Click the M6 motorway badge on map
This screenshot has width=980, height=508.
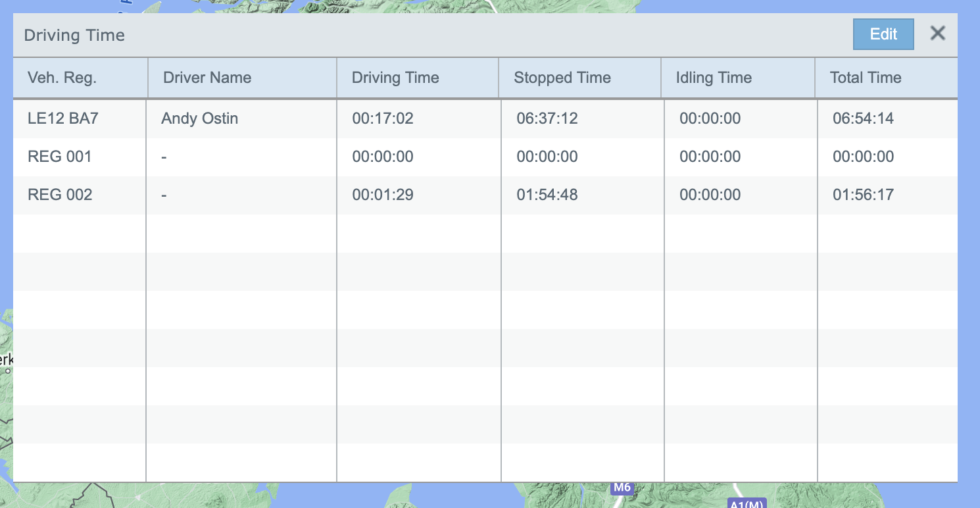pyautogui.click(x=622, y=488)
